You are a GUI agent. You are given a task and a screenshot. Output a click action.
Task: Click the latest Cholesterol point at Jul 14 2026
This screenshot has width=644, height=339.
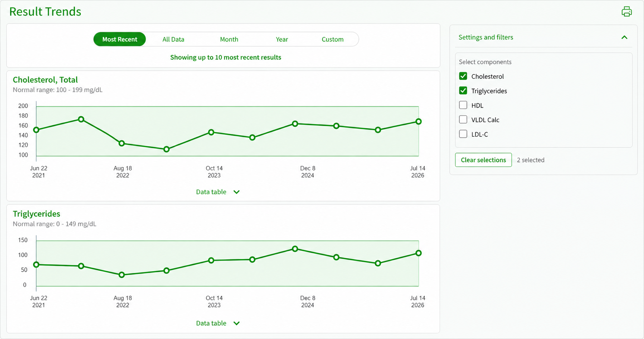(x=418, y=121)
